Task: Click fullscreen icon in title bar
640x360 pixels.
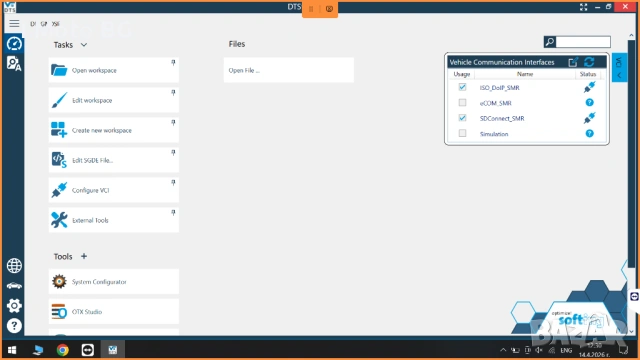Action: coord(583,7)
